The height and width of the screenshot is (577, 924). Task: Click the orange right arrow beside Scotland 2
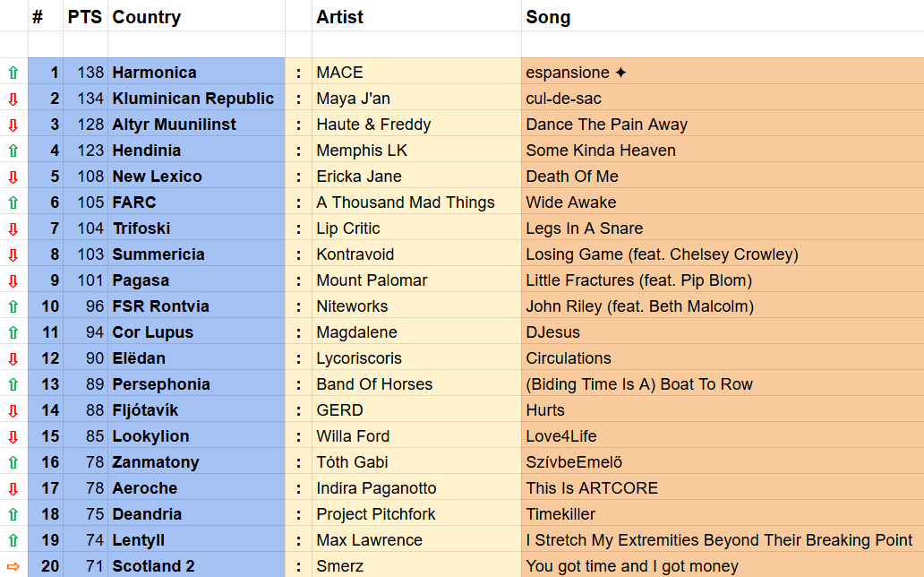[x=13, y=566]
